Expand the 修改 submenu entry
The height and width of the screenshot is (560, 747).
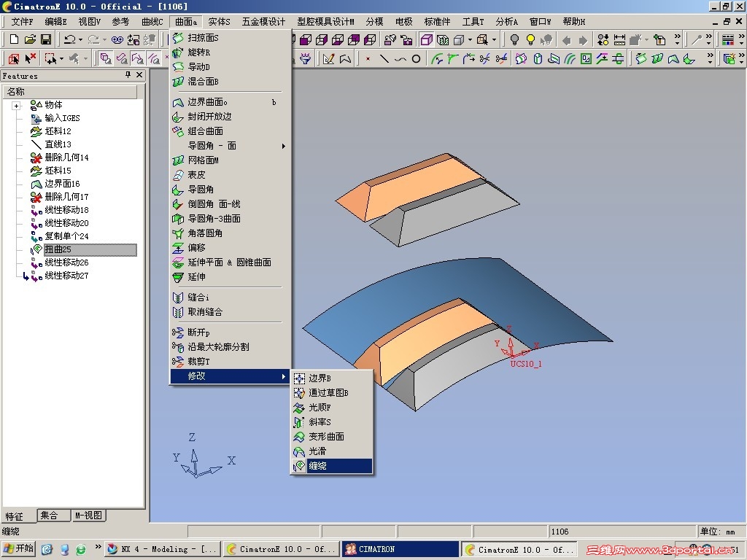pos(231,376)
